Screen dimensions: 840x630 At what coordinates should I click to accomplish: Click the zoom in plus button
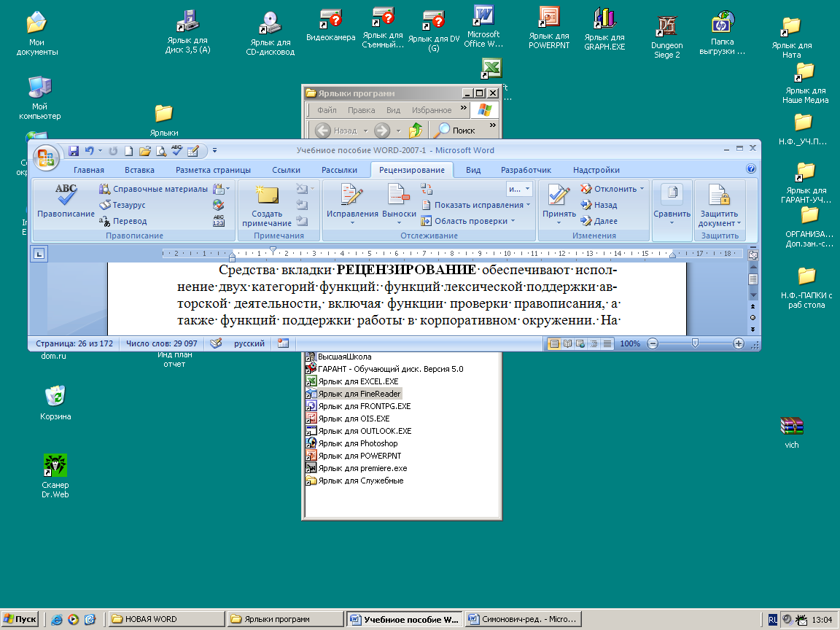coord(738,344)
